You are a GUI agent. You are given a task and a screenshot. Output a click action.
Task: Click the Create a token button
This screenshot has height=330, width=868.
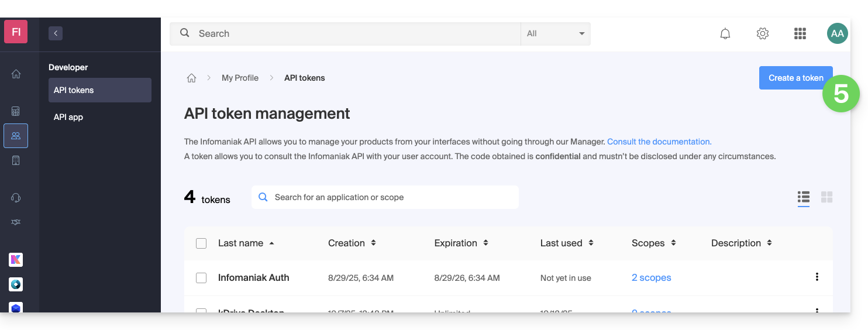(x=795, y=78)
